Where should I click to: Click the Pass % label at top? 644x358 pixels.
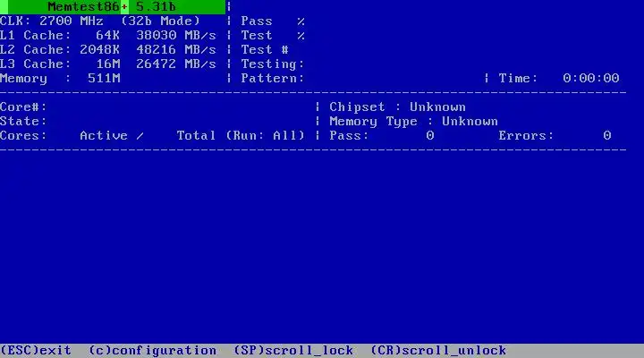pos(273,21)
